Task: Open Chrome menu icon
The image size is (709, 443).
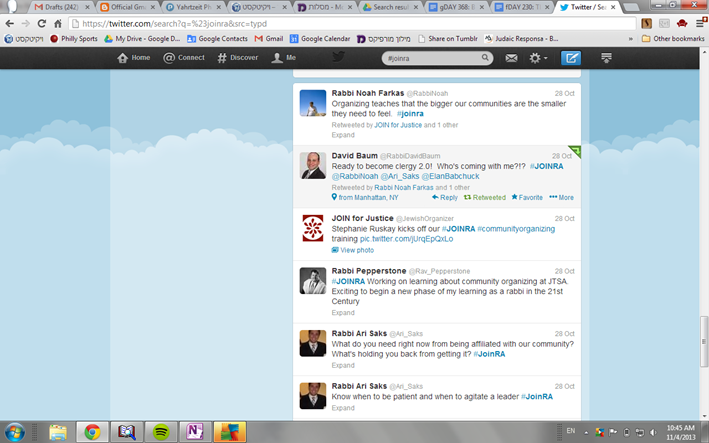Action: pos(700,24)
